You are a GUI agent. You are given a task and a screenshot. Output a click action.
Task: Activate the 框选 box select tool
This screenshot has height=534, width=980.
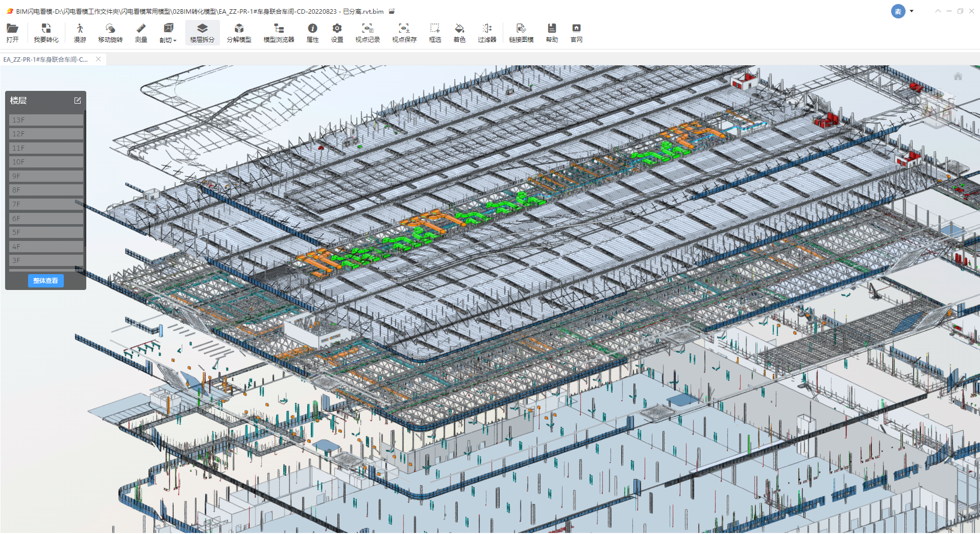pyautogui.click(x=435, y=33)
